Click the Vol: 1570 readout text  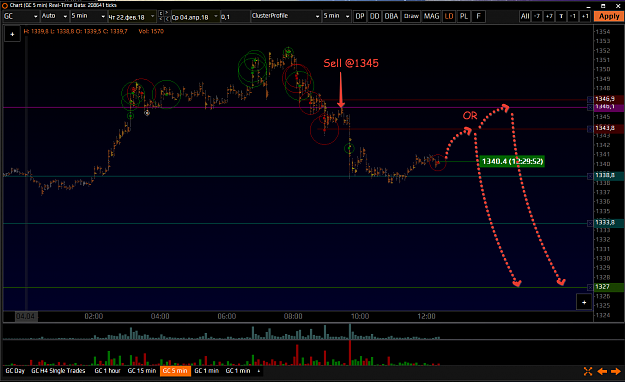click(151, 31)
